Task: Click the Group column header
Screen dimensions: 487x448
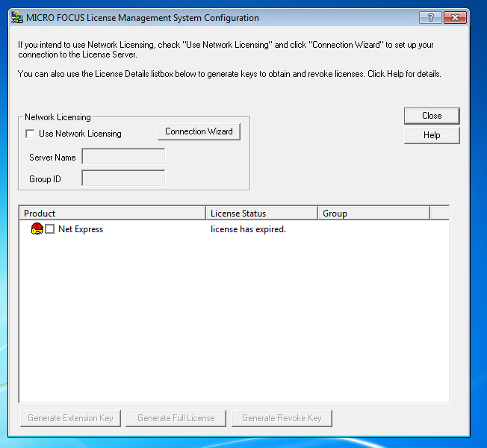Action: pyautogui.click(x=373, y=214)
